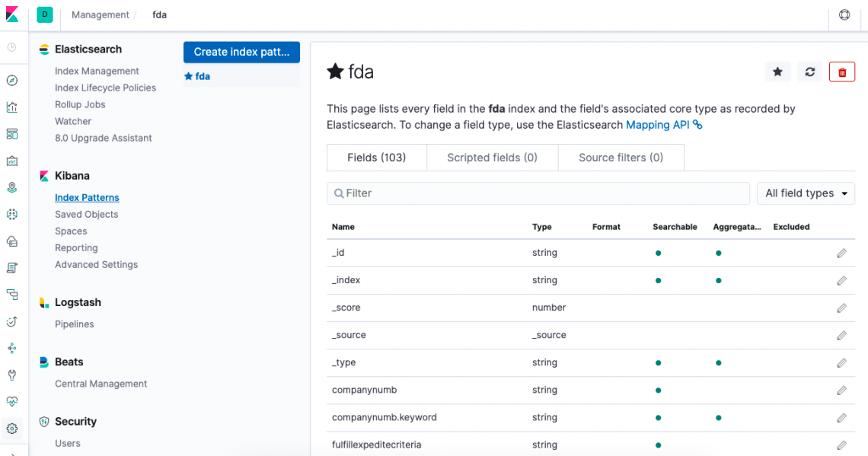Click the red trash delete index pattern button
Viewport: 868px width, 456px height.
[x=842, y=72]
